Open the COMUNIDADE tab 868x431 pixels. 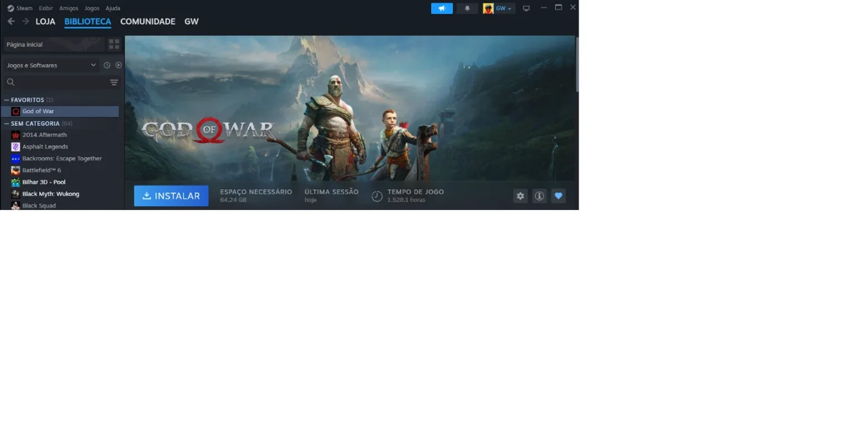click(147, 22)
